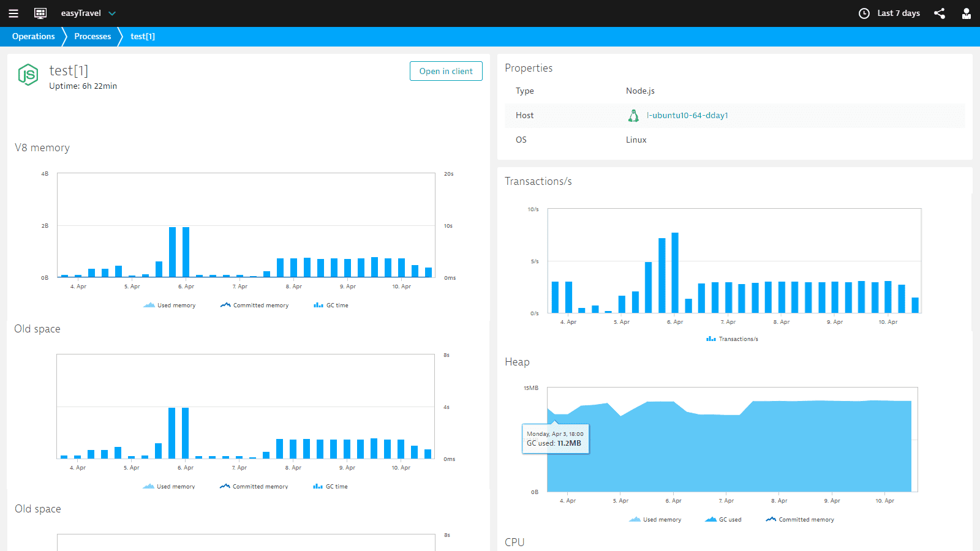
Task: Click the Node.js type value
Action: click(640, 91)
